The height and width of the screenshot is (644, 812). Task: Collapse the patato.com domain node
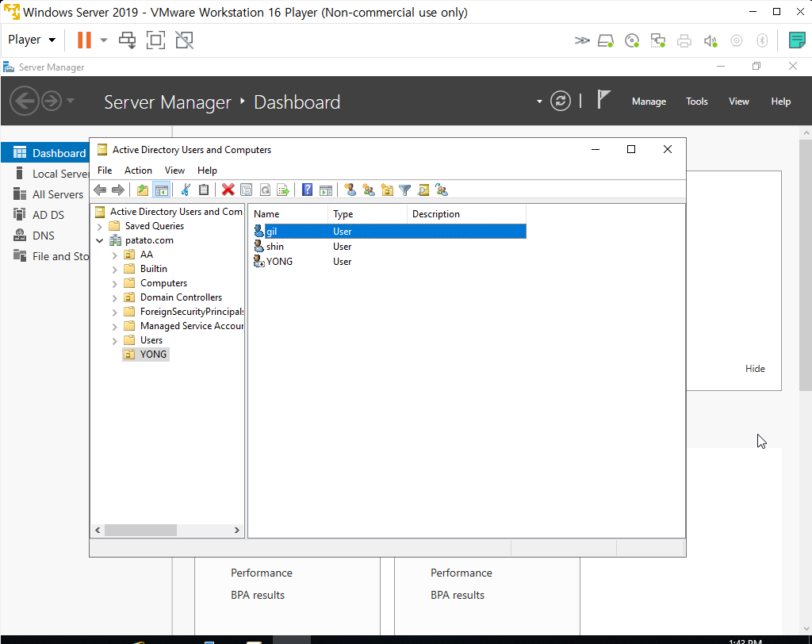pos(99,240)
